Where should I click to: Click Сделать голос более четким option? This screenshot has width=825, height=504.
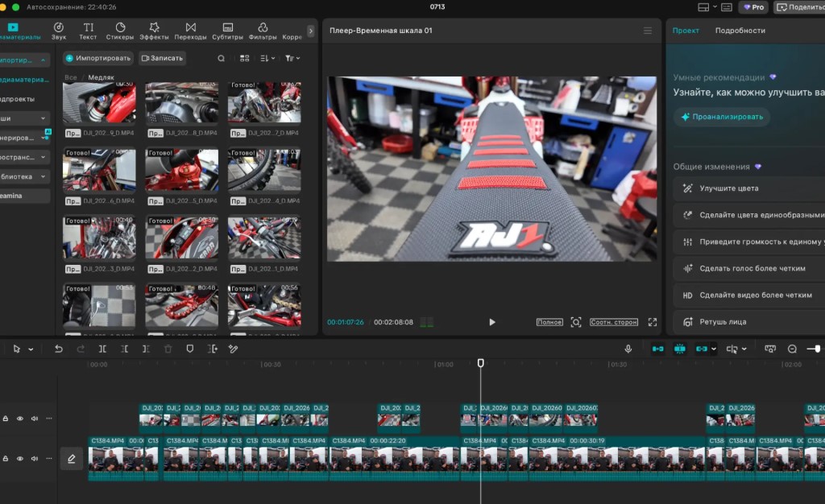point(748,268)
